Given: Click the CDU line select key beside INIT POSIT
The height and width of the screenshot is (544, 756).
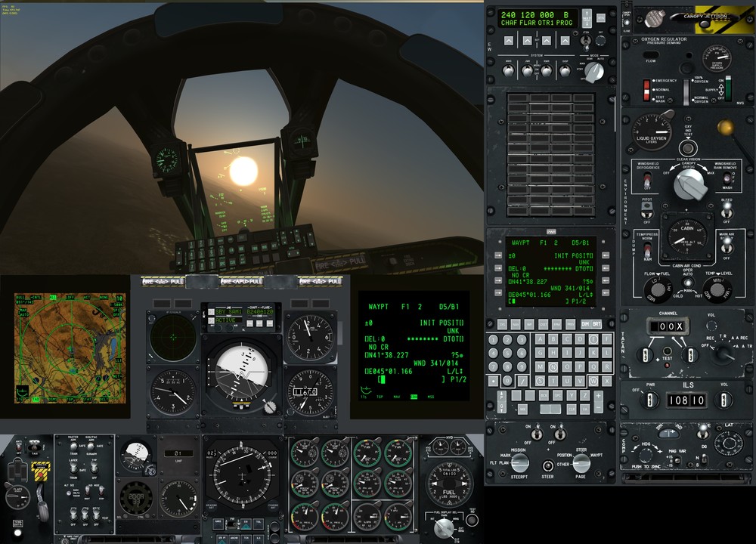Looking at the screenshot, I should [606, 255].
